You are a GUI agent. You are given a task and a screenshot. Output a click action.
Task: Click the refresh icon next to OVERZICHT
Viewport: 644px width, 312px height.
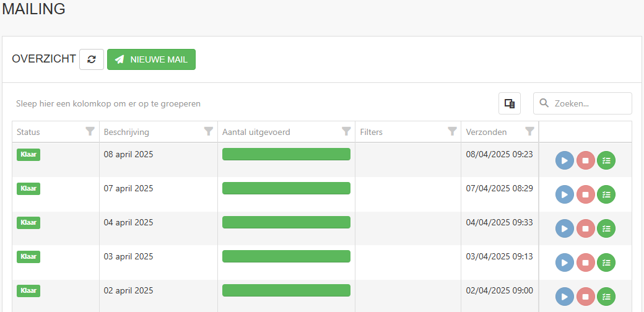point(92,59)
